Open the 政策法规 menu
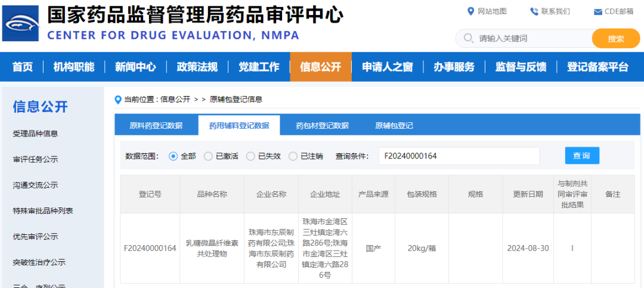644x288 pixels. point(197,67)
